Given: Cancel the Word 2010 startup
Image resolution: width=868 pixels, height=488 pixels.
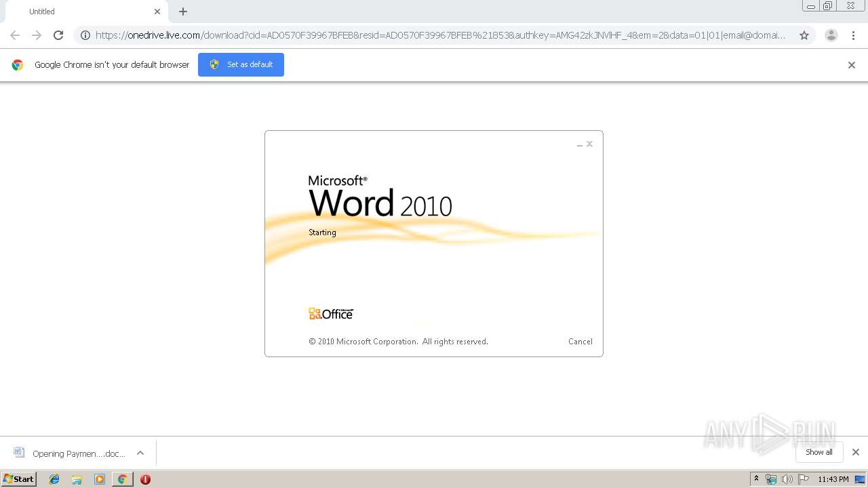Looking at the screenshot, I should [x=580, y=342].
